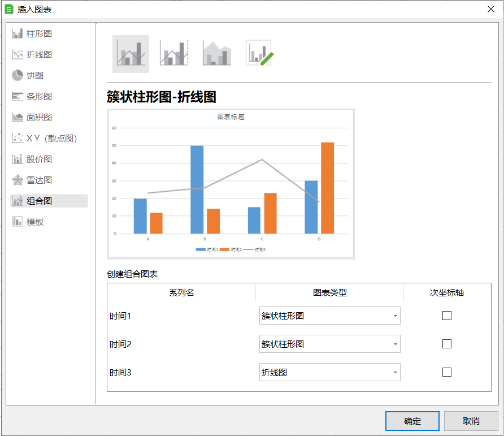The height and width of the screenshot is (436, 504).
Task: Enable secondary axis for 时间1 series
Action: 447,316
